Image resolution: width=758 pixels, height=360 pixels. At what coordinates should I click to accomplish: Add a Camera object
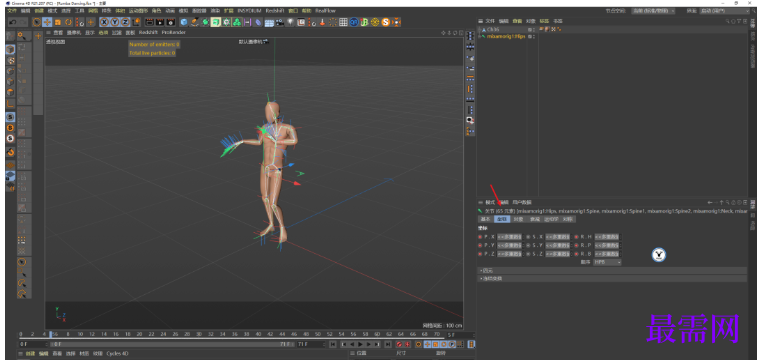[x=280, y=22]
